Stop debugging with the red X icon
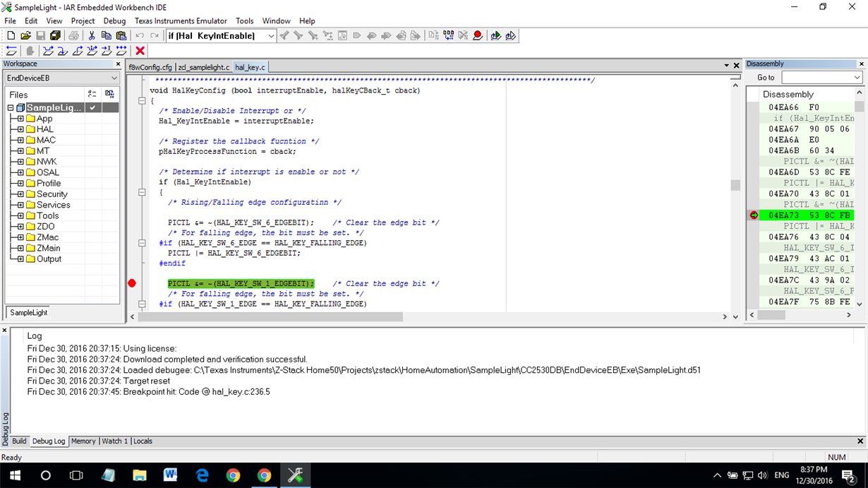The width and height of the screenshot is (868, 488). (x=140, y=51)
